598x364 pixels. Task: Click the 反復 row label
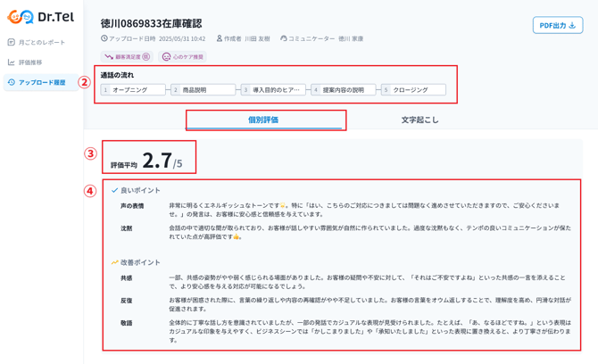click(x=126, y=301)
